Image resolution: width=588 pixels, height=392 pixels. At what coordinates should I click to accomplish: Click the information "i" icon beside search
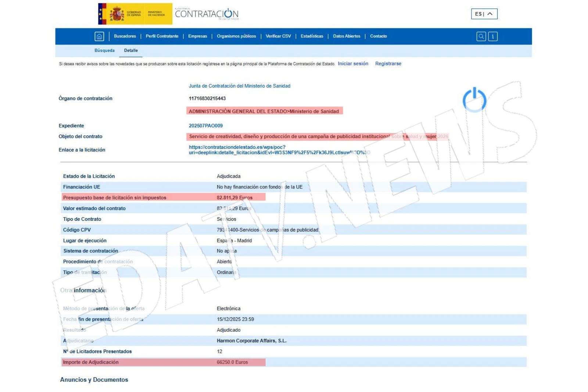click(492, 36)
